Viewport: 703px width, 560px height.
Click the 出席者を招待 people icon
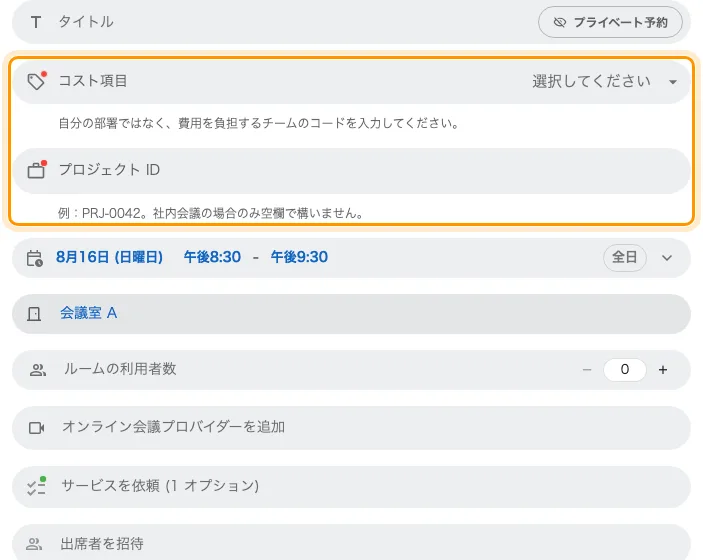[34, 544]
